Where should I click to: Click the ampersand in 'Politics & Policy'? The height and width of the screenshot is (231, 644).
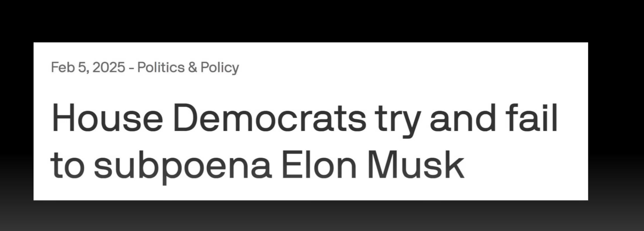point(193,67)
